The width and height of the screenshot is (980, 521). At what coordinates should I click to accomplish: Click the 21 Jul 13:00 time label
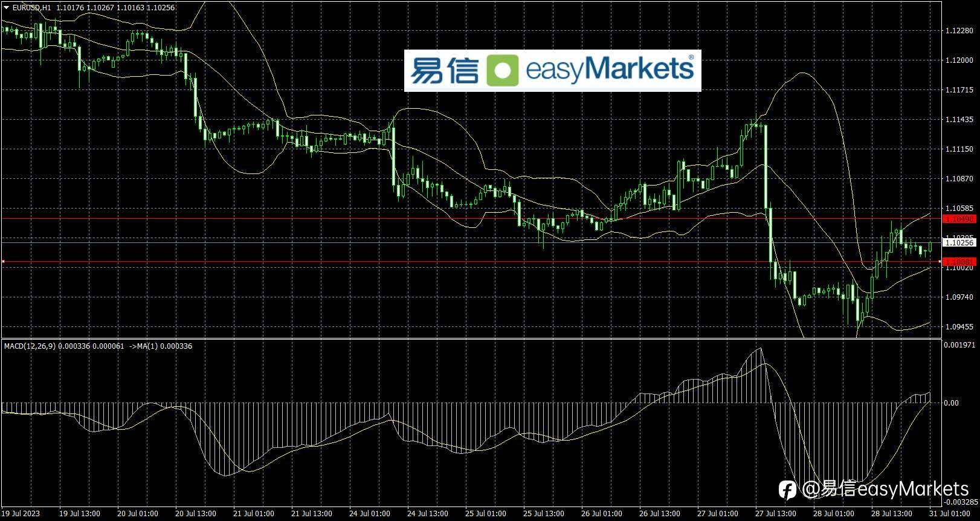[312, 514]
